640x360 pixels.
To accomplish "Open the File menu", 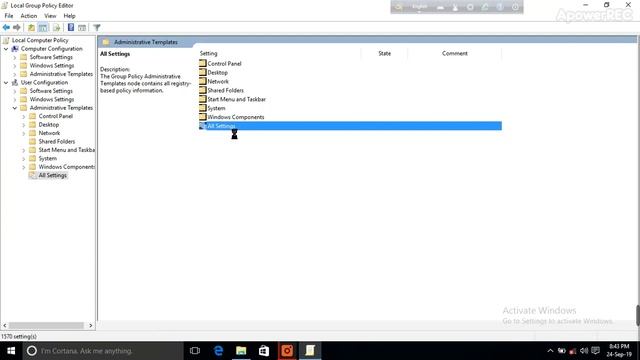I will tap(9, 16).
